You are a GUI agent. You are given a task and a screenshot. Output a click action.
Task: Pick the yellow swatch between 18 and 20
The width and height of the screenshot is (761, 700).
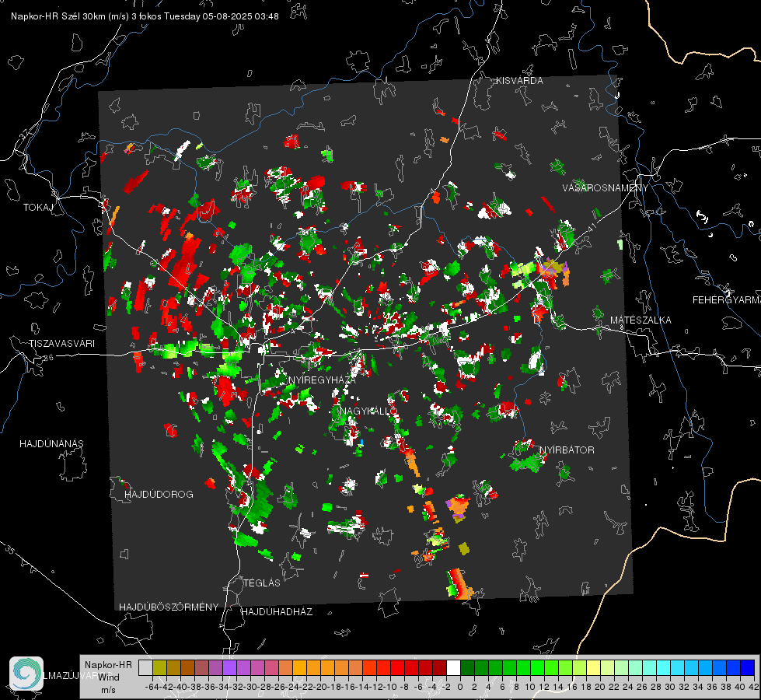594,667
